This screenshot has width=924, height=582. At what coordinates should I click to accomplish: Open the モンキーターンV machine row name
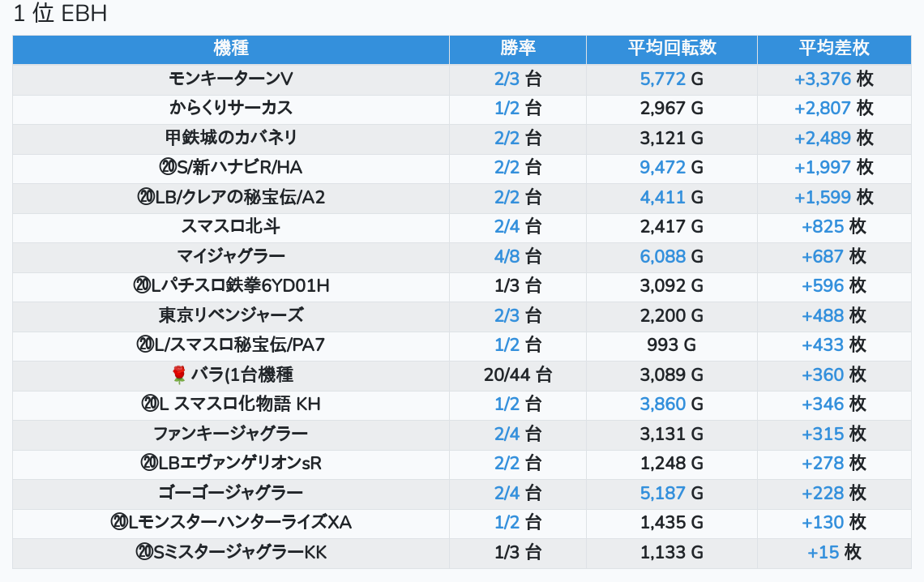click(x=231, y=79)
